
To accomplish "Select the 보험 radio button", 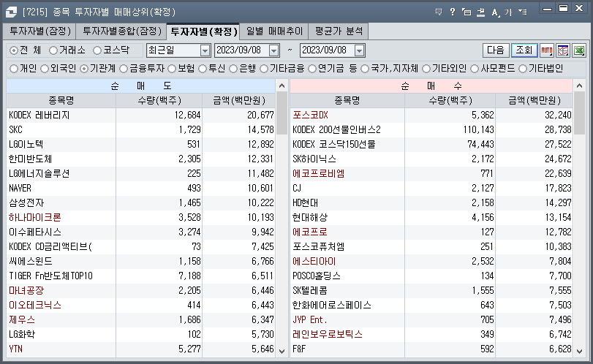I will tap(172, 69).
